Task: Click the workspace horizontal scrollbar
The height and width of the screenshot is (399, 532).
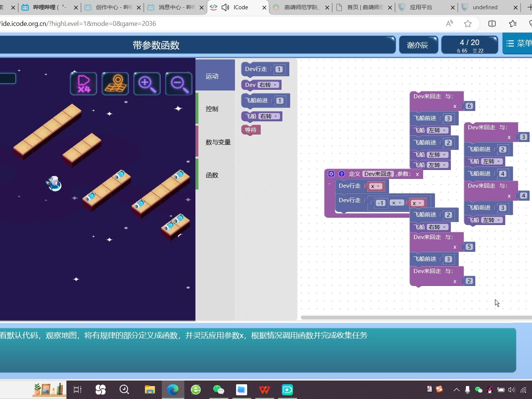Action: point(416,317)
